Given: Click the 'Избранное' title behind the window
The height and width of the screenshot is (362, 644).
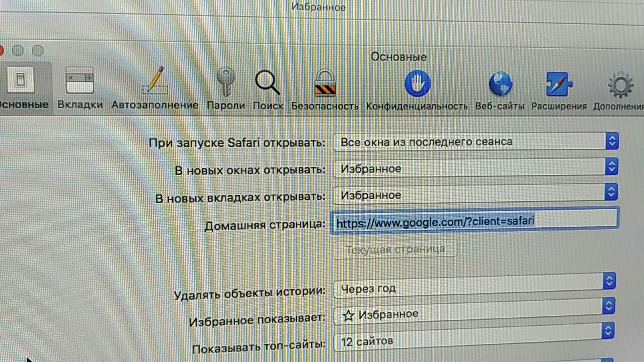Looking at the screenshot, I should click(x=318, y=7).
